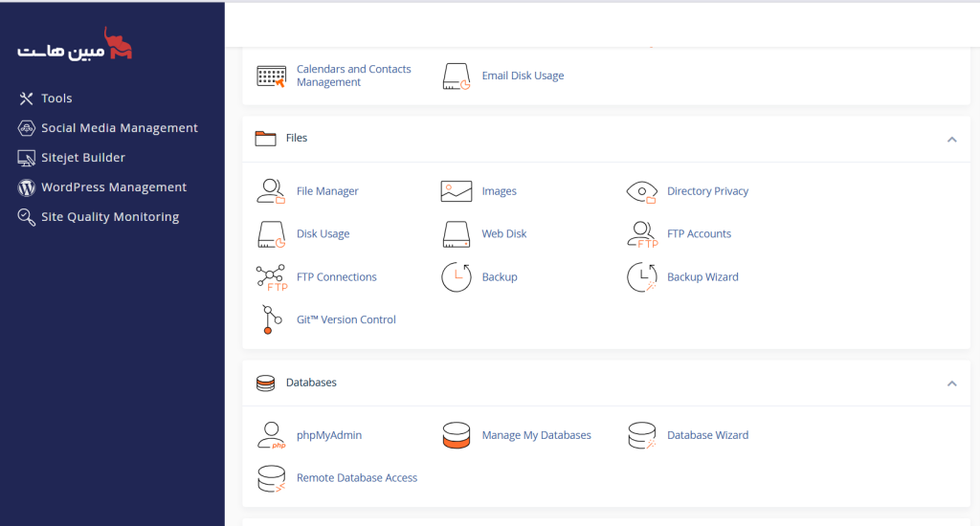Screen dimensions: 980x526
Task: Click the Site Quality Monitoring magnifier icon
Action: click(x=26, y=217)
